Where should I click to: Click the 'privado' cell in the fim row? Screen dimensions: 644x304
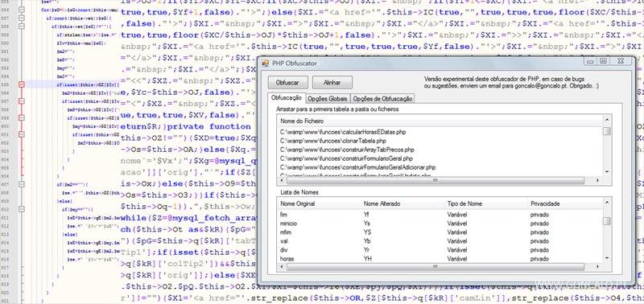pyautogui.click(x=539, y=215)
